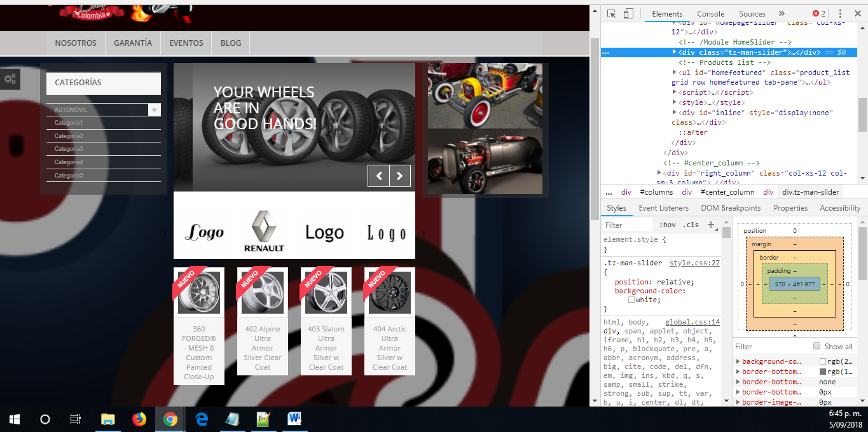Click the red error count indicator
Screen dimensions: 868x432
[818, 14]
